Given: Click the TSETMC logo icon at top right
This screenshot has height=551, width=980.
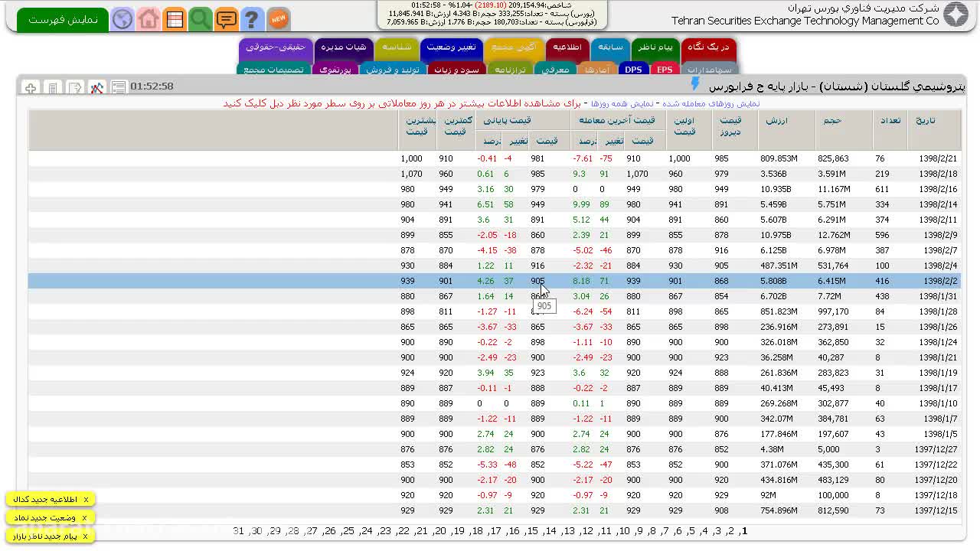Looking at the screenshot, I should pyautogui.click(x=955, y=15).
